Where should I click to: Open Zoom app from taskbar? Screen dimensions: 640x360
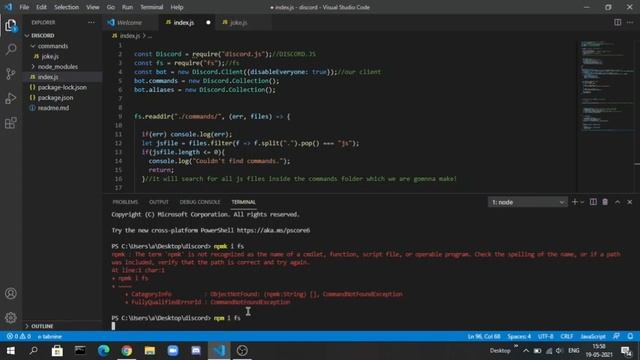point(173,351)
